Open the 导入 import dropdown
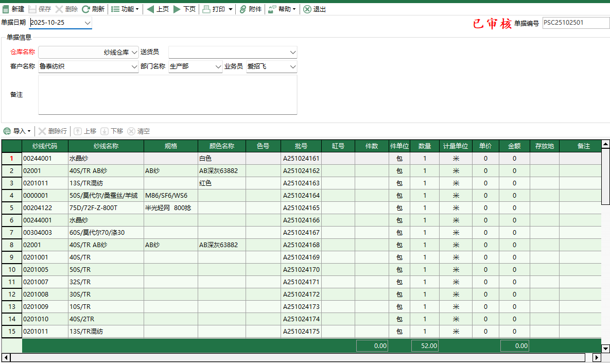Screen dimensions: 610x364 [19, 131]
